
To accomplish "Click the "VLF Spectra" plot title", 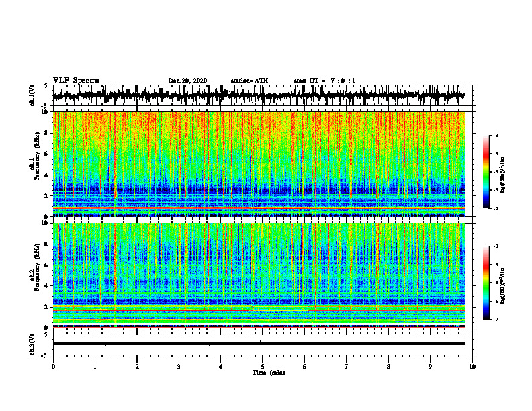I will coord(76,81).
